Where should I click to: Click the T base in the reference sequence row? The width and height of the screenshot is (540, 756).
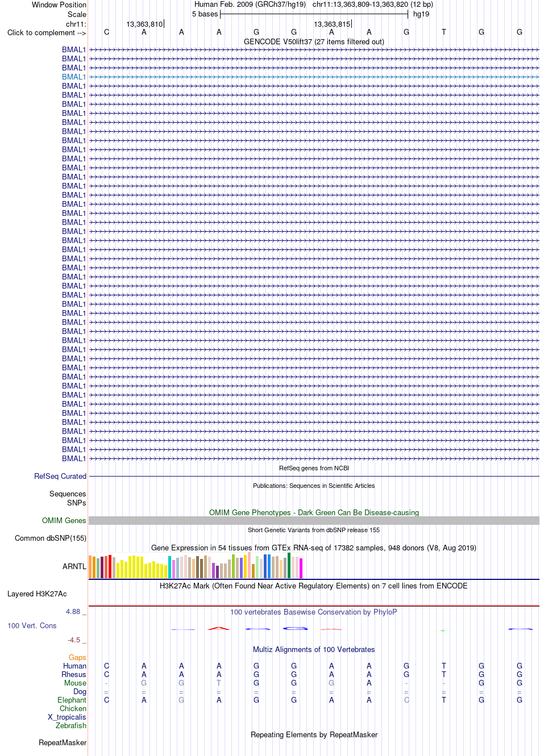444,32
